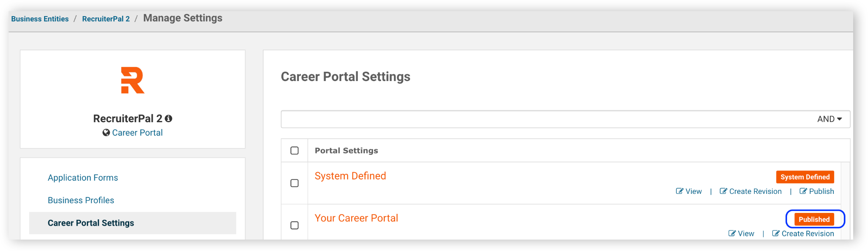Select Career Portal Settings sidebar item
The width and height of the screenshot is (868, 252).
point(133,223)
